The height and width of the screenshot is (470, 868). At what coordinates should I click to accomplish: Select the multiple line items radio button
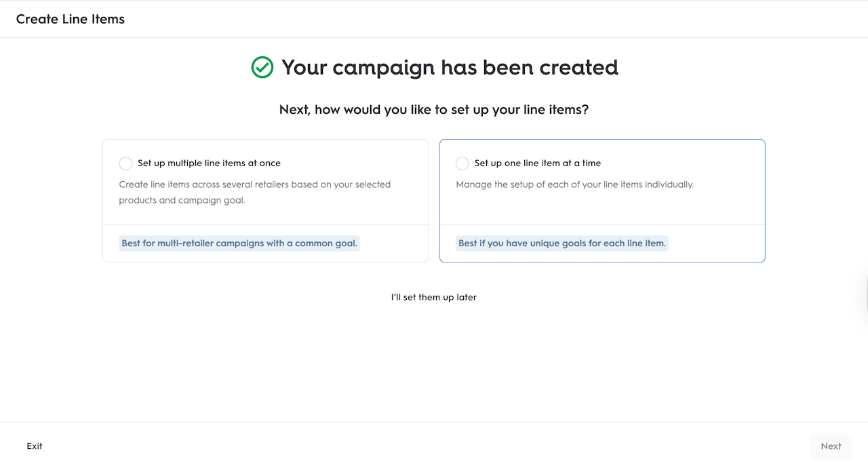pos(125,163)
